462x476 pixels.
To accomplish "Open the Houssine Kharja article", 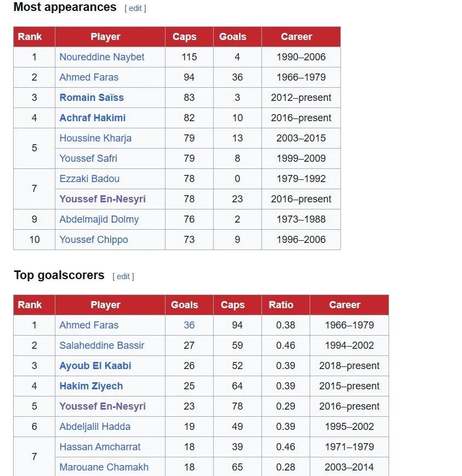I will point(95,138).
